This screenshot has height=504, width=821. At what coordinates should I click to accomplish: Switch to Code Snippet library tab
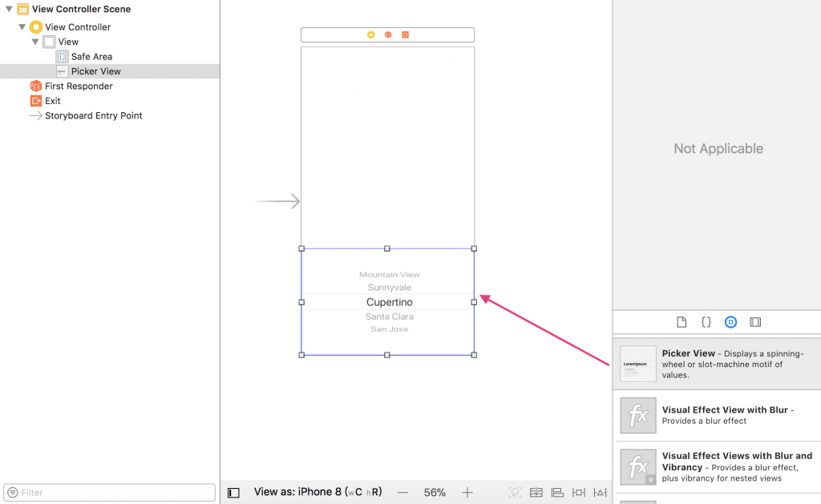click(x=706, y=322)
